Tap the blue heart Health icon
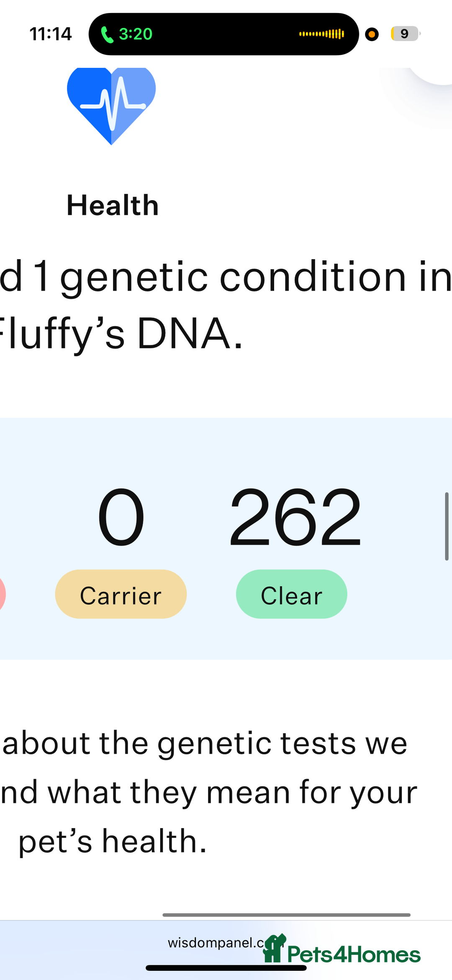This screenshot has height=980, width=452. [x=111, y=106]
